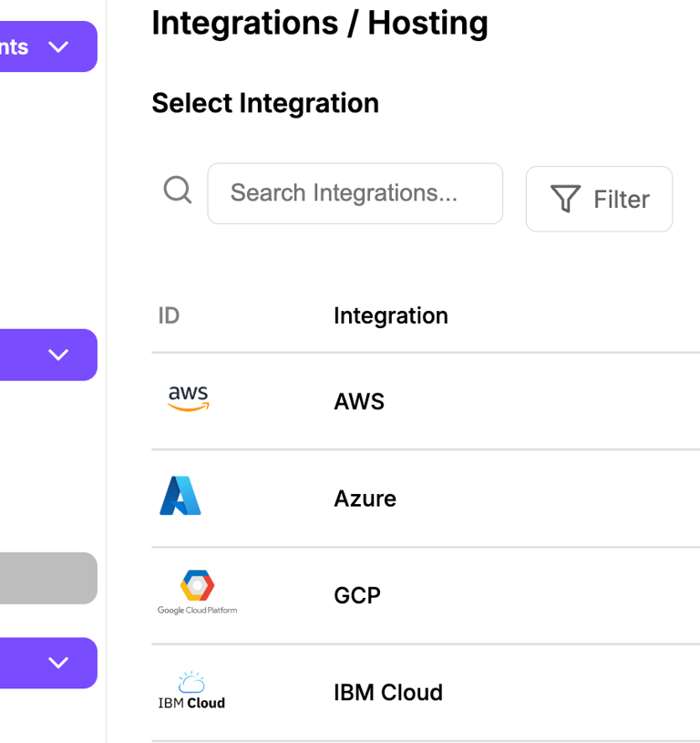Choose the GCP integration name
This screenshot has height=743, width=700.
[x=357, y=595]
